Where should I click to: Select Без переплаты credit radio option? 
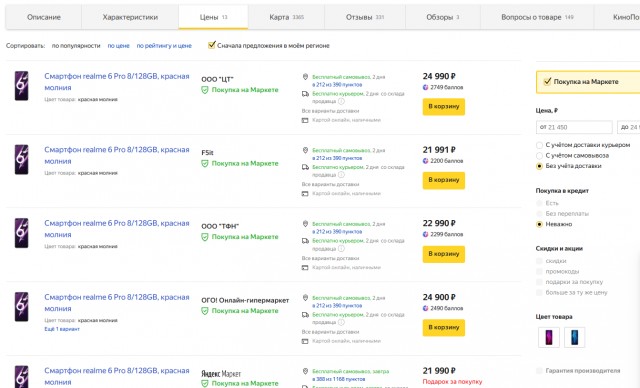539,214
